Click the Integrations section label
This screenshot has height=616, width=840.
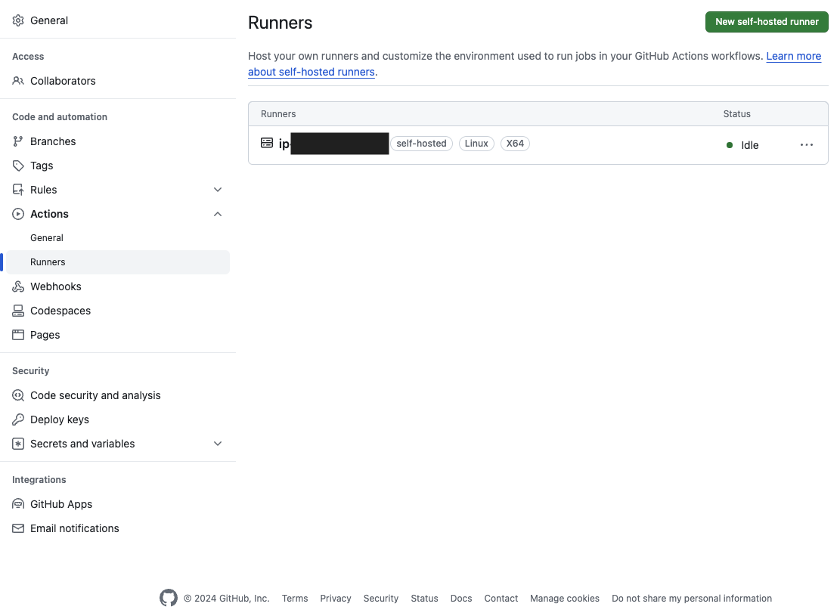(x=39, y=479)
